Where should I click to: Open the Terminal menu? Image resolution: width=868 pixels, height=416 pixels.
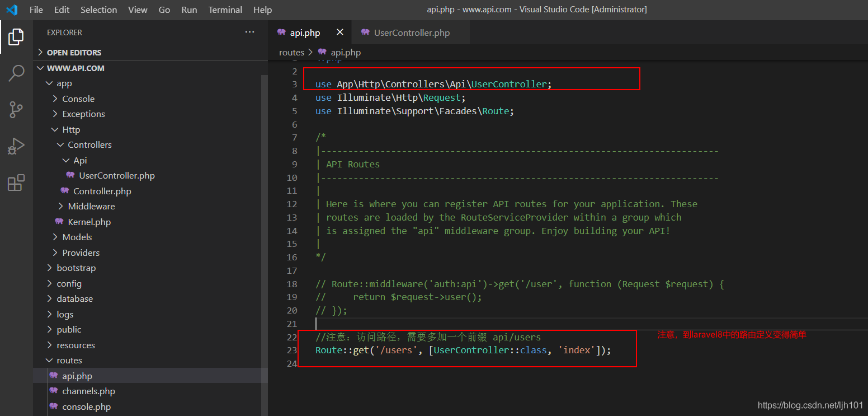[225, 10]
